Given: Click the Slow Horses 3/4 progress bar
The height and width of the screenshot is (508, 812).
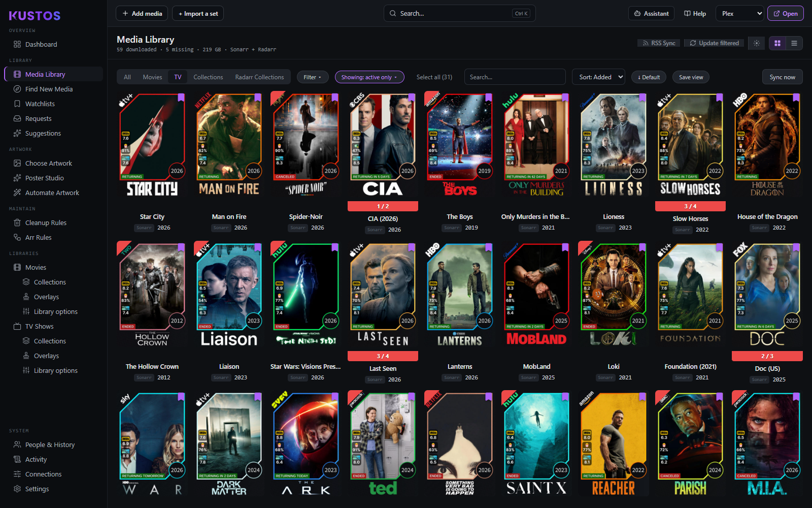Looking at the screenshot, I should [690, 206].
